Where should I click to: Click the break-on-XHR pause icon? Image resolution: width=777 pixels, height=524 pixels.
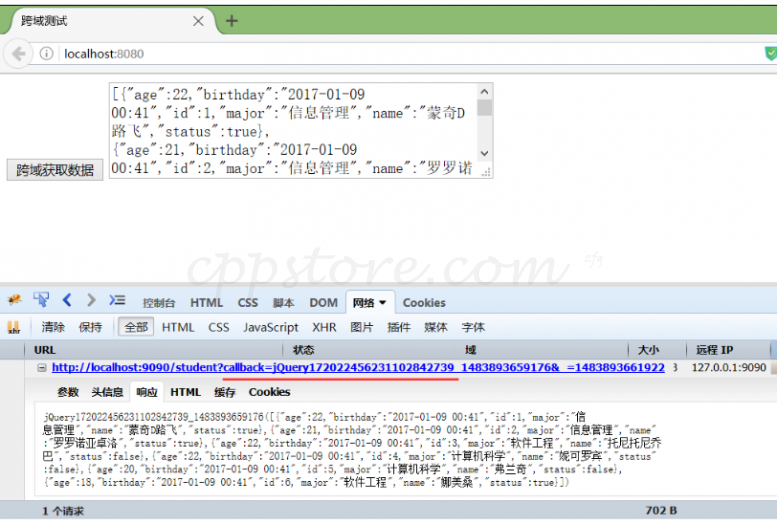click(x=14, y=327)
